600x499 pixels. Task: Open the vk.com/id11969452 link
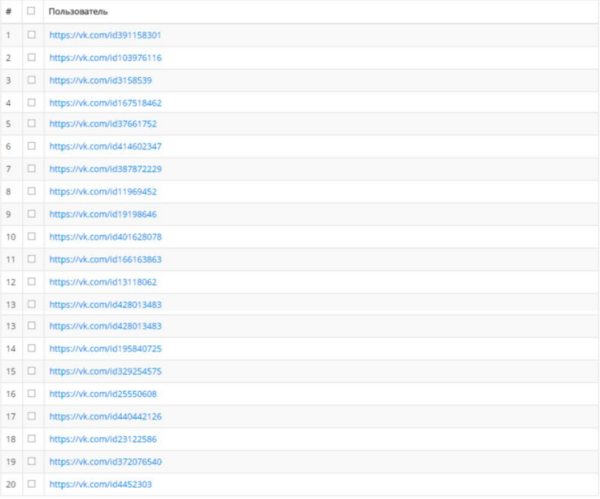pyautogui.click(x=103, y=191)
